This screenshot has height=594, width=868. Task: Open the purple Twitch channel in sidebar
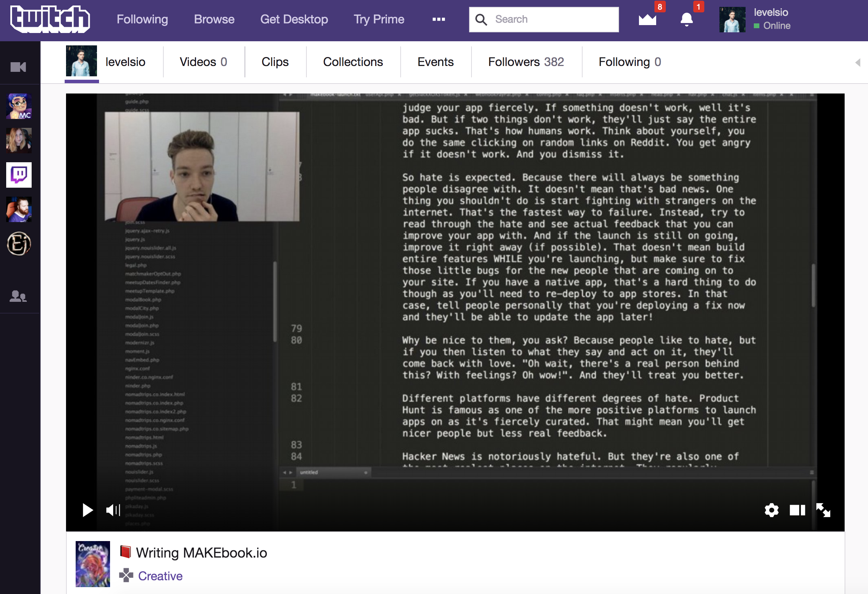(19, 175)
